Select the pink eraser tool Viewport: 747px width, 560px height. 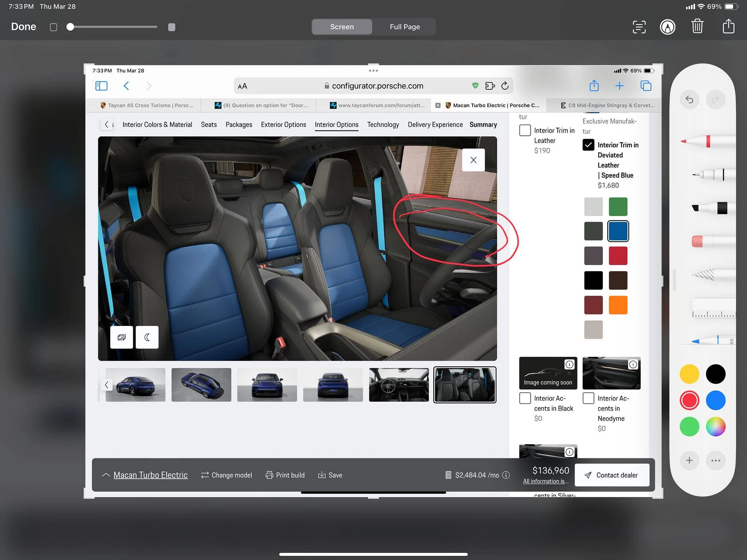(713, 241)
